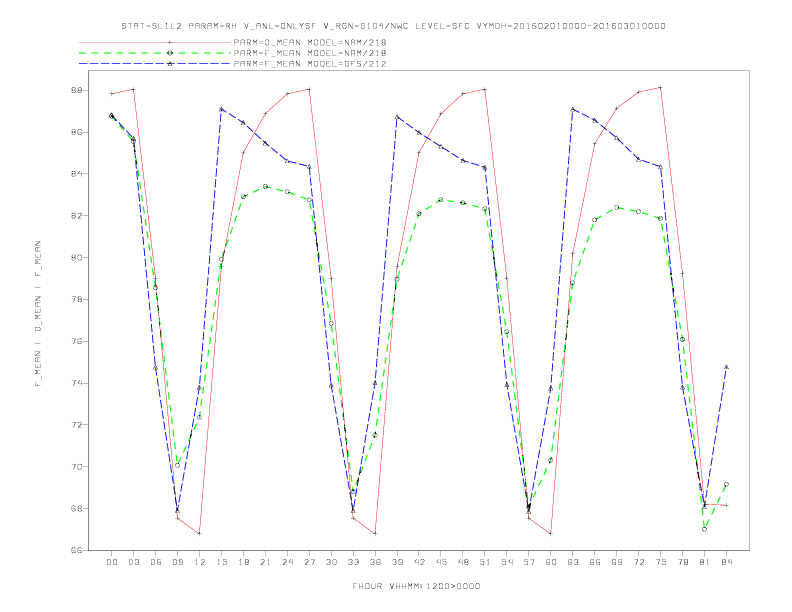Click x-axis forecast hour label 21
The width and height of the screenshot is (792, 612).
coord(265,562)
